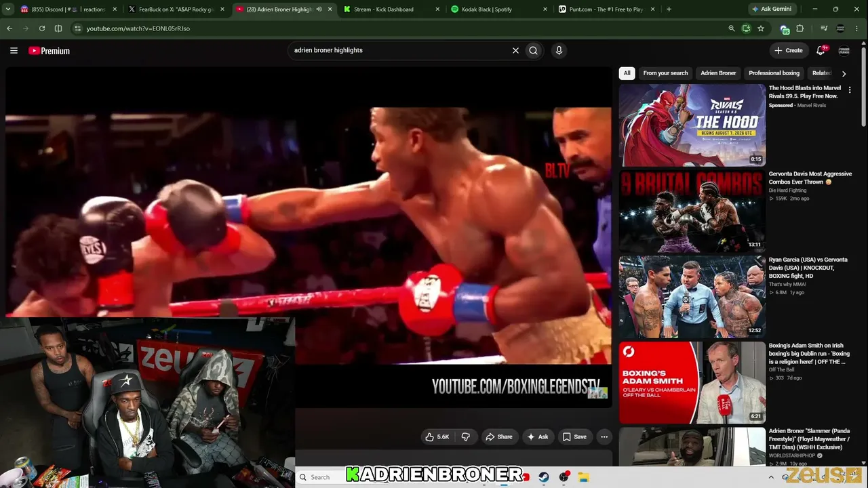Show more filter chips with right chevron

844,73
